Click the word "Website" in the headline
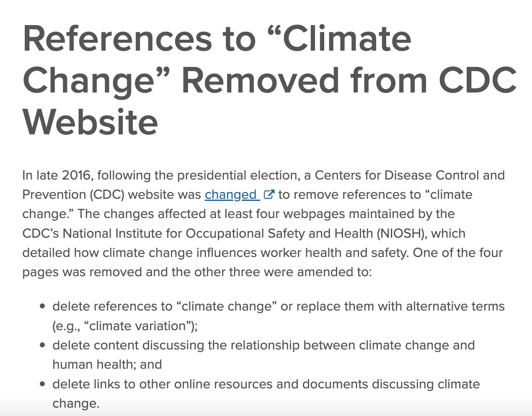Viewport: 532px width, 416px height. click(x=90, y=122)
